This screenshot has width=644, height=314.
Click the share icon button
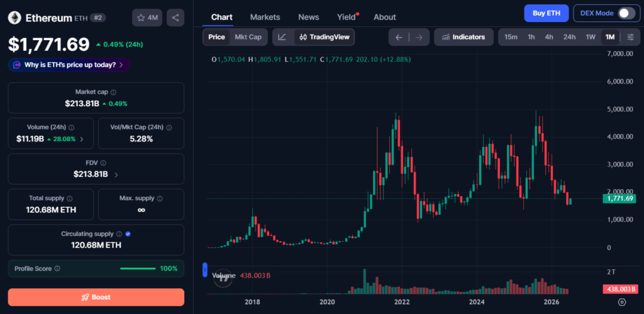(175, 18)
